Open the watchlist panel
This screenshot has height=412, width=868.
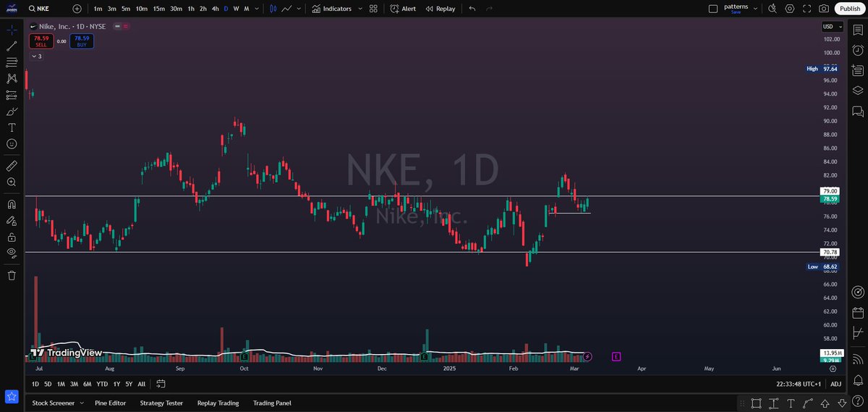858,30
